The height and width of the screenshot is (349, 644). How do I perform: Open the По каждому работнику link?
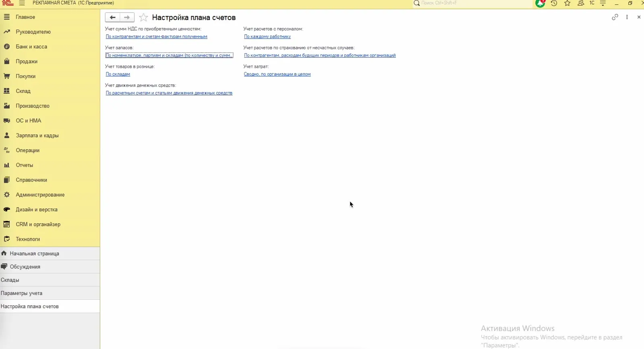(267, 37)
